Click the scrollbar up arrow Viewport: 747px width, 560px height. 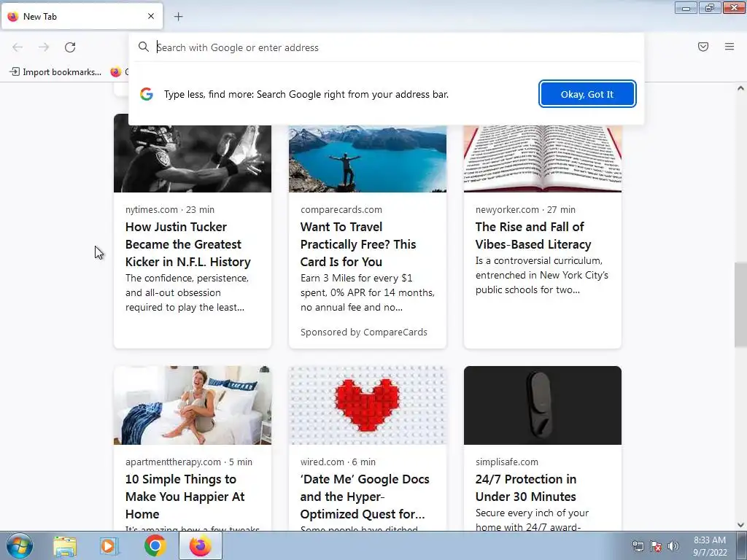tap(740, 88)
